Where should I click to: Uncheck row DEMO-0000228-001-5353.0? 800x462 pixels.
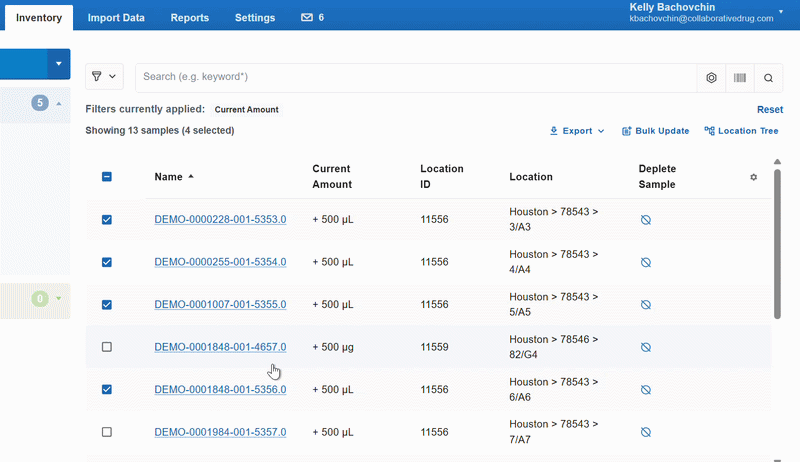tap(107, 219)
